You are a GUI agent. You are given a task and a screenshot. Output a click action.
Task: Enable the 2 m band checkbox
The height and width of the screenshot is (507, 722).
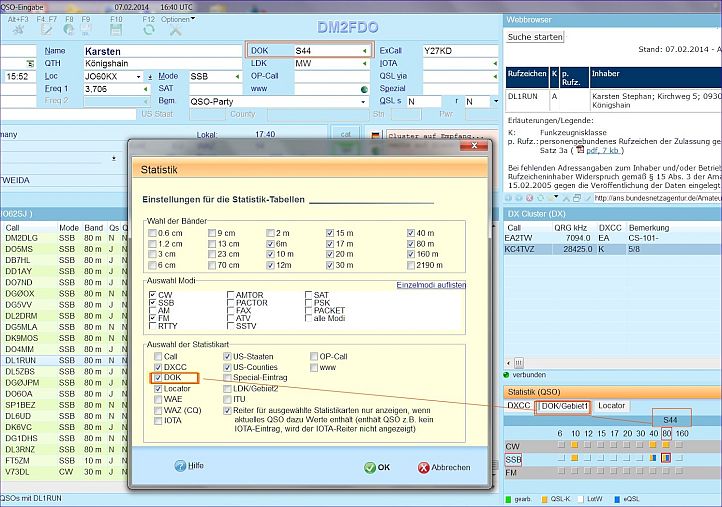(x=272, y=232)
